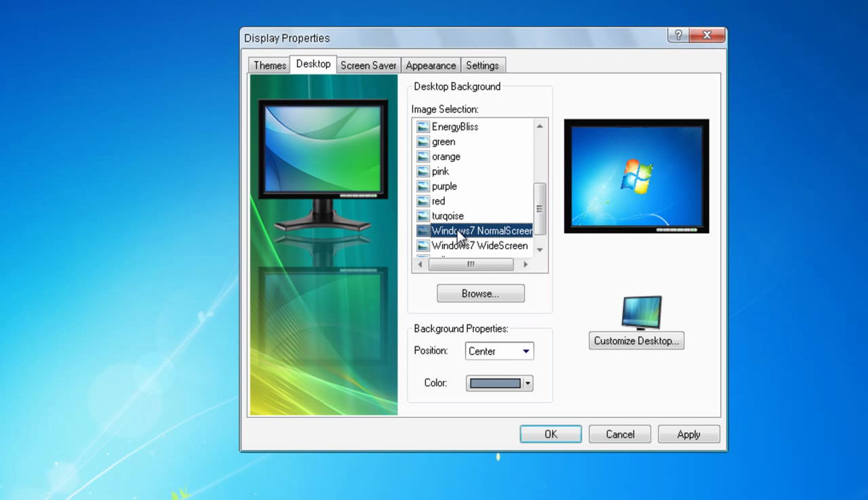Click the horizontal scroll right arrow
Viewport: 868px width, 500px height.
point(526,264)
